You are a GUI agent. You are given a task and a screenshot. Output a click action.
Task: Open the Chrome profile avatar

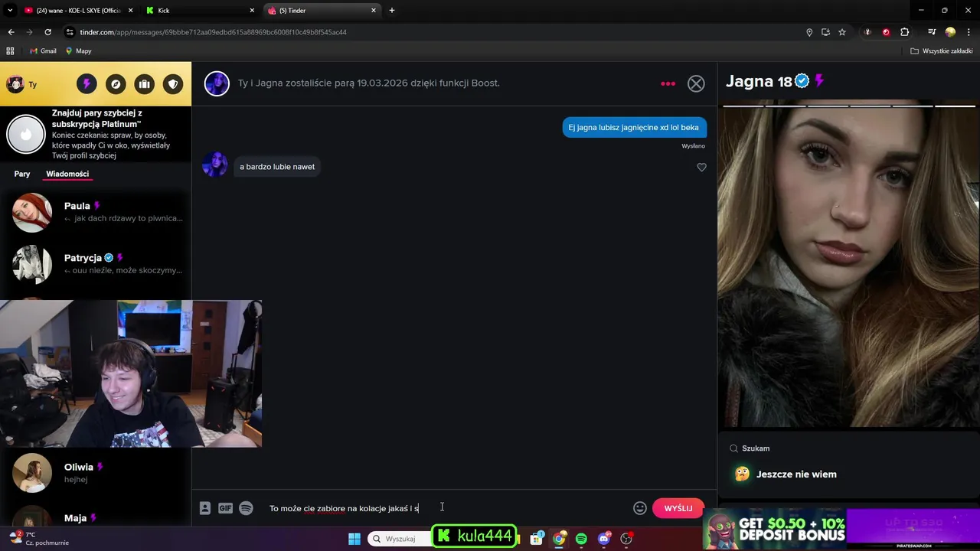[x=950, y=32]
